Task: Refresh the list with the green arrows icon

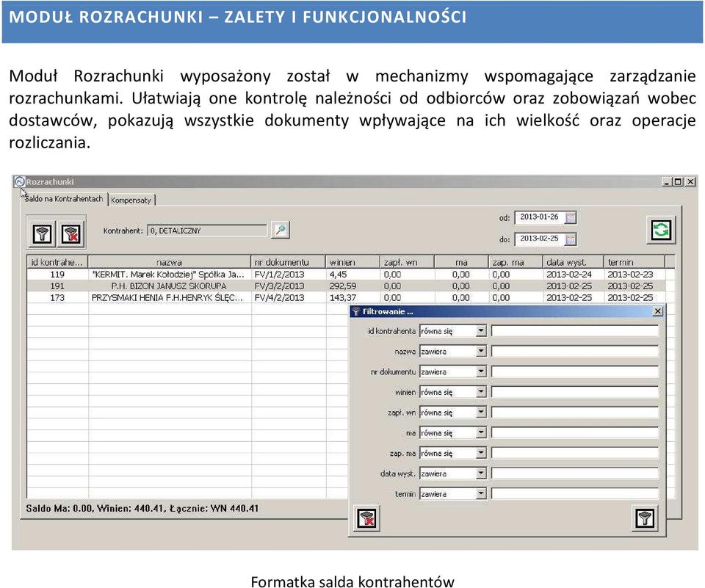Action: click(661, 230)
